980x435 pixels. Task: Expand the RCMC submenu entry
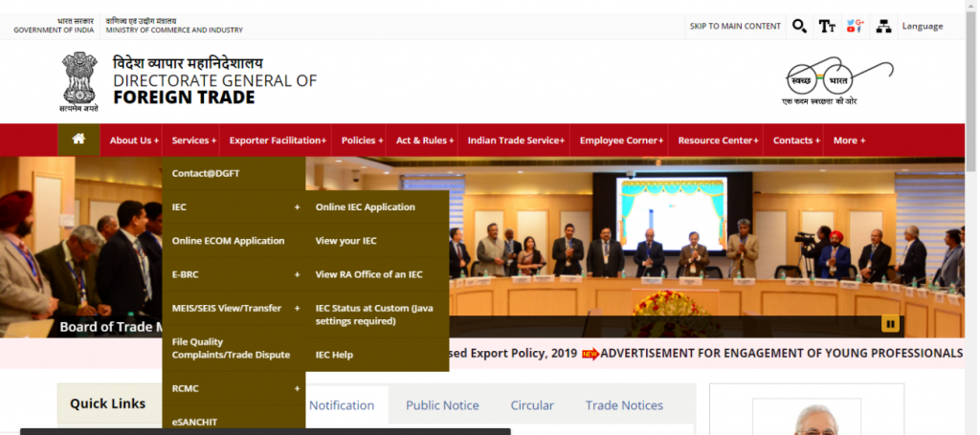pos(234,388)
